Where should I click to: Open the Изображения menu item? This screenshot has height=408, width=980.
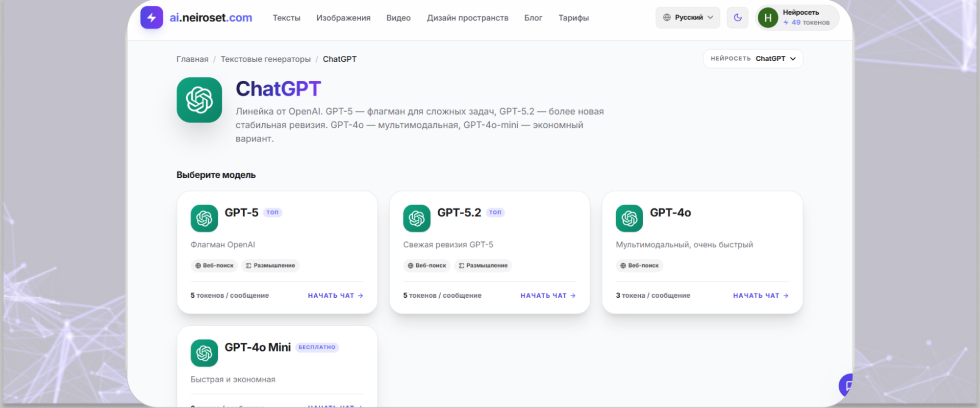coord(343,18)
